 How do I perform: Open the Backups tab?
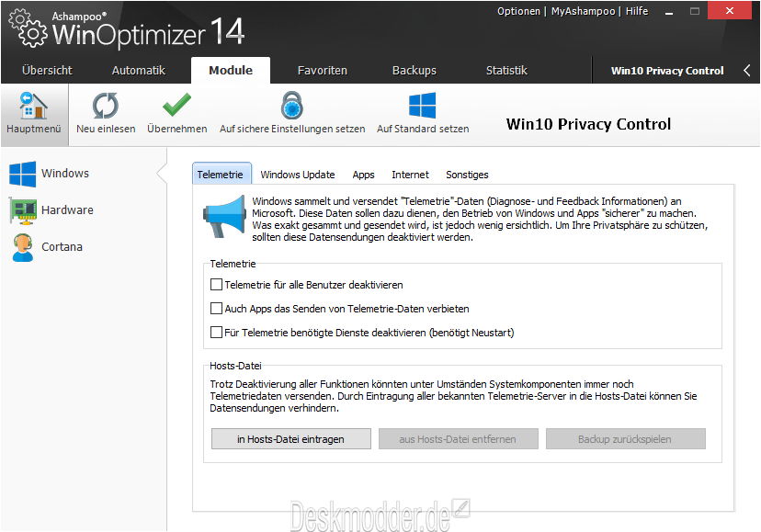[x=414, y=71]
